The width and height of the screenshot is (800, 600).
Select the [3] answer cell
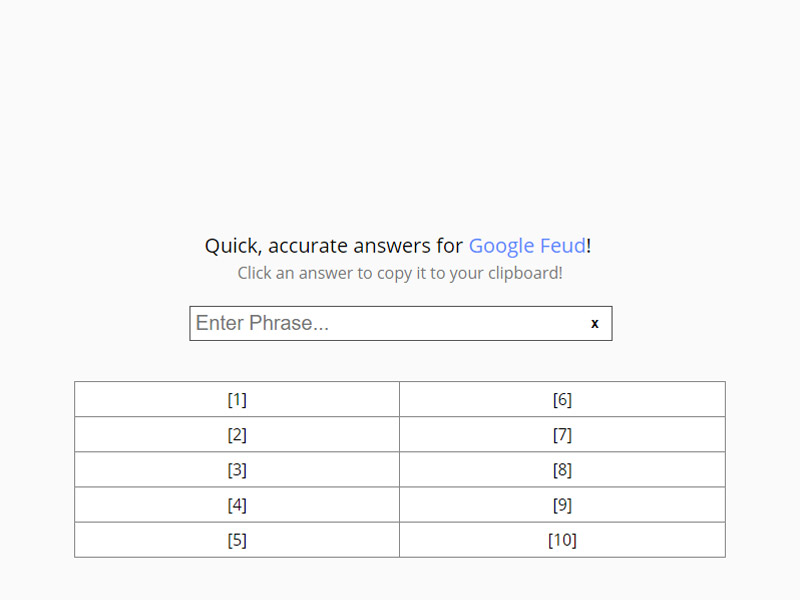coord(237,469)
